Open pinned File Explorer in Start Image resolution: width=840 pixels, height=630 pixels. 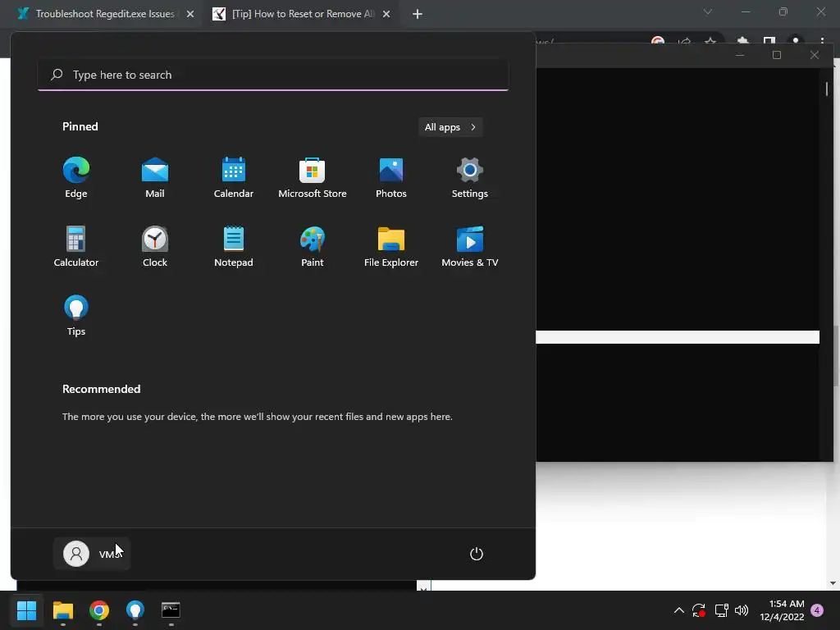(x=391, y=246)
